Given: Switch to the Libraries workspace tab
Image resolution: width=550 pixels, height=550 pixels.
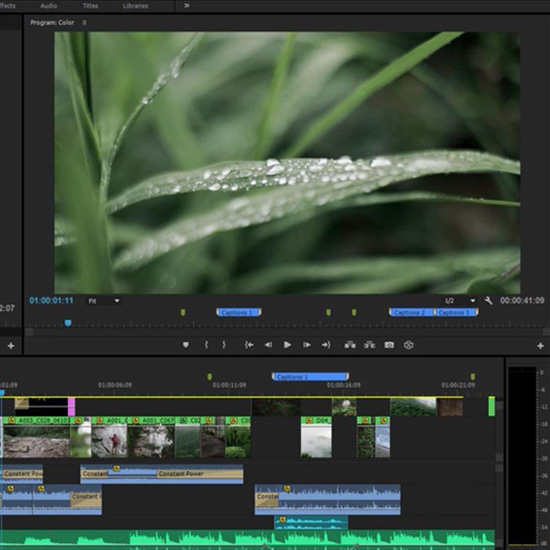Looking at the screenshot, I should click(x=135, y=6).
